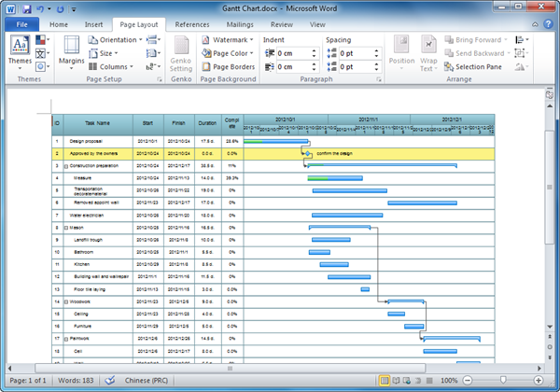Image resolution: width=560 pixels, height=392 pixels.
Task: Open the Page Color dropdown
Action: [x=229, y=54]
